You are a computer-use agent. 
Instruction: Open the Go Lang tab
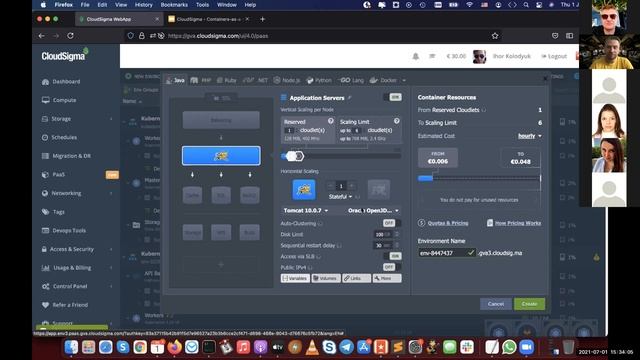(351, 80)
